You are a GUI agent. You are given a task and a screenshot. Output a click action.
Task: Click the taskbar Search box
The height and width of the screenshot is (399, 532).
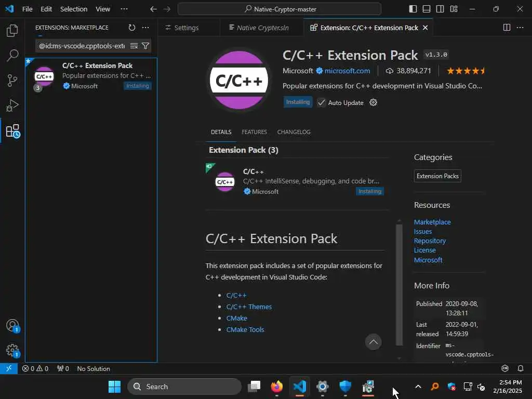(184, 387)
